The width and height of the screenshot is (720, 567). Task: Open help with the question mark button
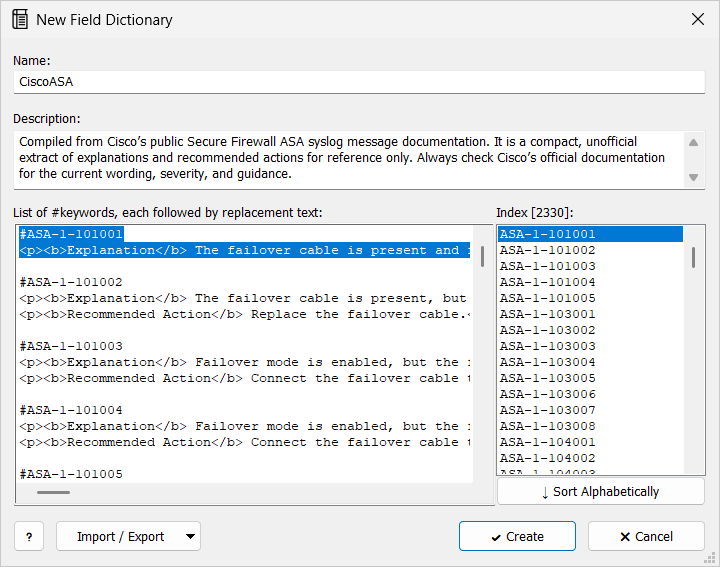pyautogui.click(x=29, y=536)
